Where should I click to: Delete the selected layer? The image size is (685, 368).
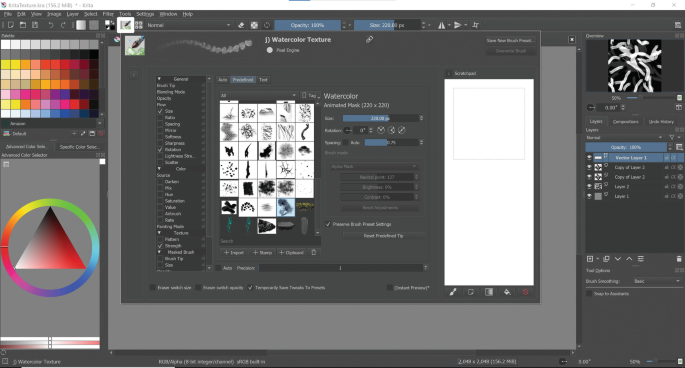[679, 259]
